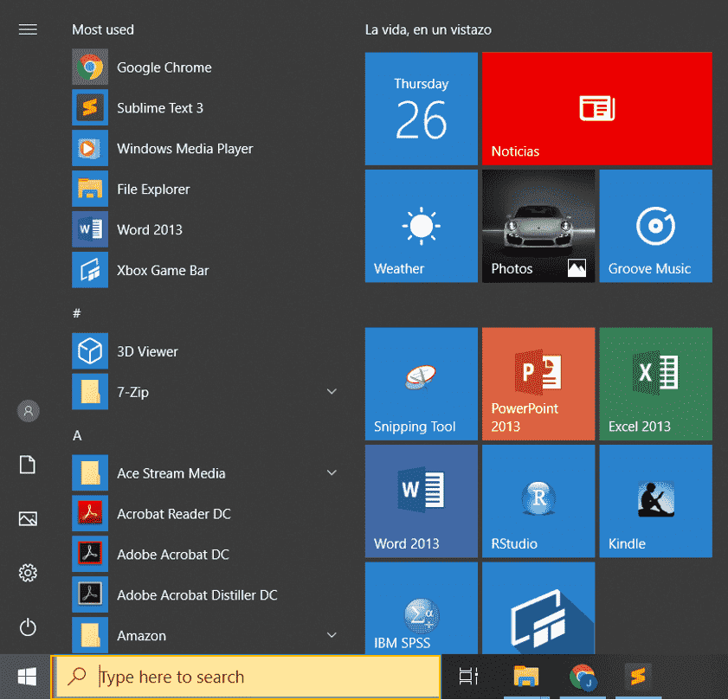Image resolution: width=728 pixels, height=700 pixels.
Task: Open Pictures from the Start sidebar
Action: coord(28,518)
